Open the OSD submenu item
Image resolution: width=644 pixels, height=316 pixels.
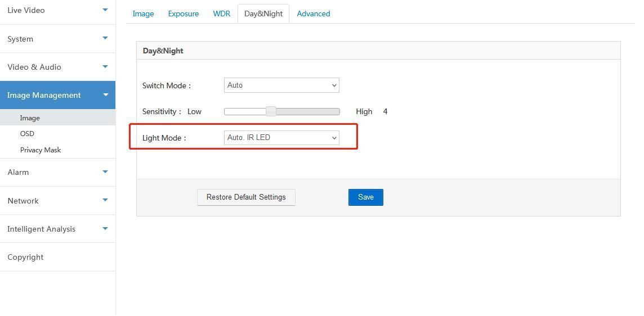point(27,134)
